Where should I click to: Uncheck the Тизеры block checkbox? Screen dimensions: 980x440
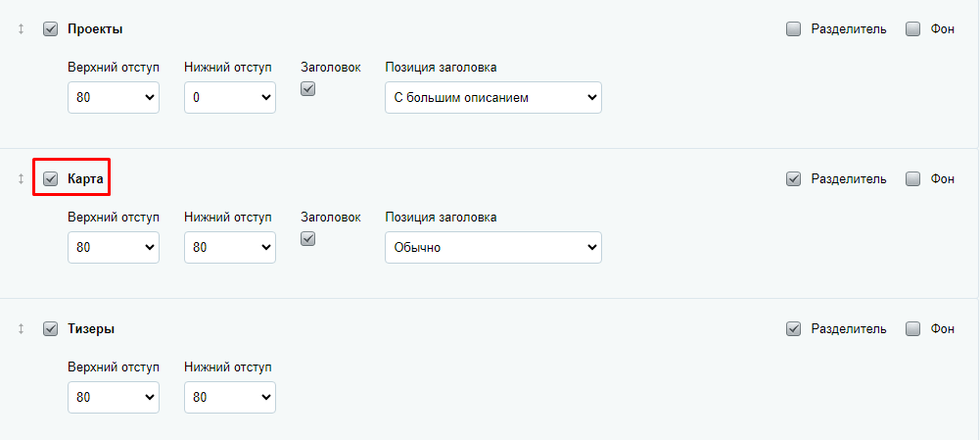coord(51,328)
